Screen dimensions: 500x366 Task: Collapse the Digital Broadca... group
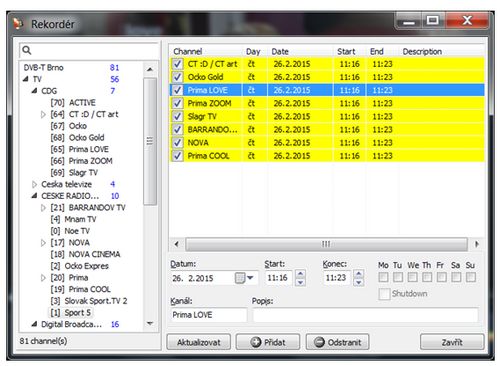click(34, 324)
